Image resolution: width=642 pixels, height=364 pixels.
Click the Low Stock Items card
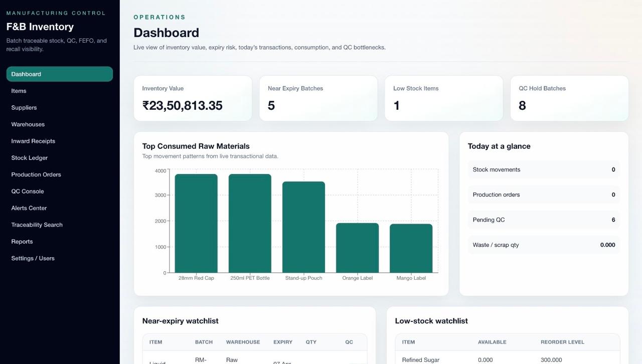[x=443, y=98]
